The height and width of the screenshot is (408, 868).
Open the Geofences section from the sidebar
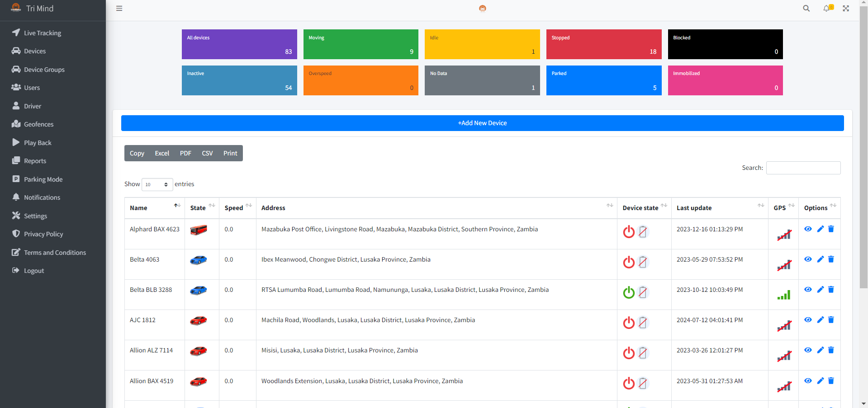[x=38, y=124]
